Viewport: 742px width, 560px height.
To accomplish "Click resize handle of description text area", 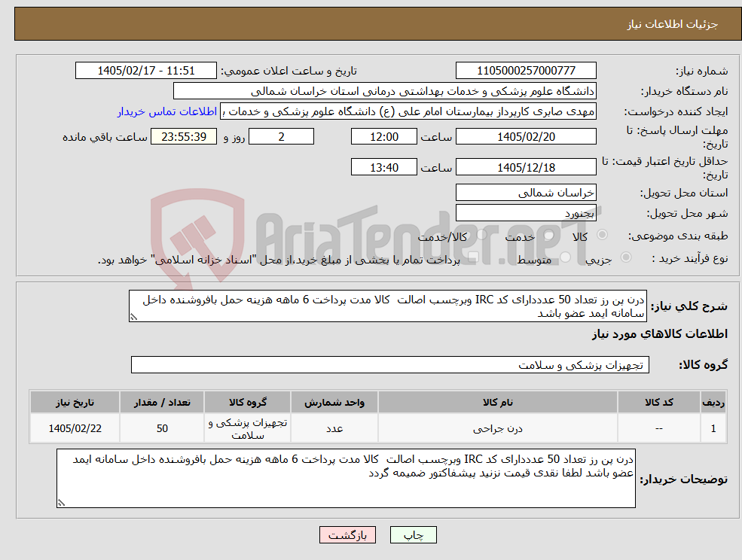I will 133,317.
